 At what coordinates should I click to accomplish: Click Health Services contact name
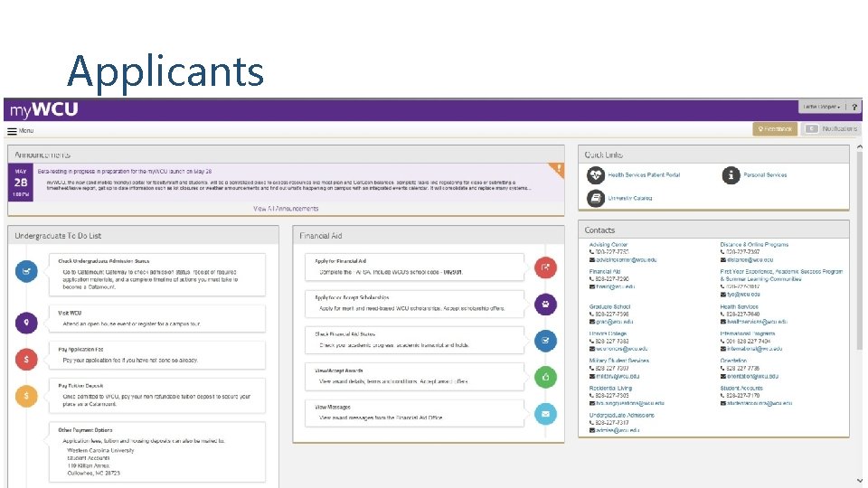739,306
